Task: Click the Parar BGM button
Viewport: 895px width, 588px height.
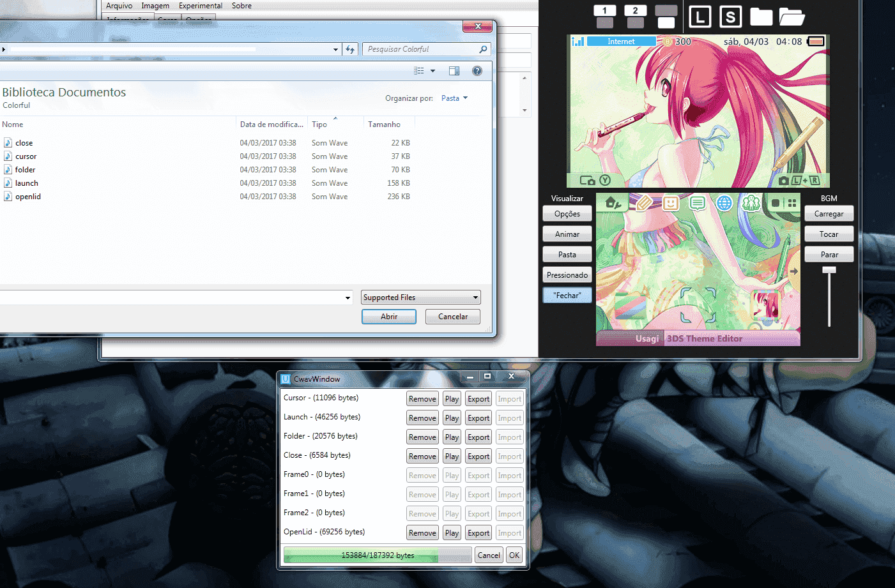Action: click(829, 255)
